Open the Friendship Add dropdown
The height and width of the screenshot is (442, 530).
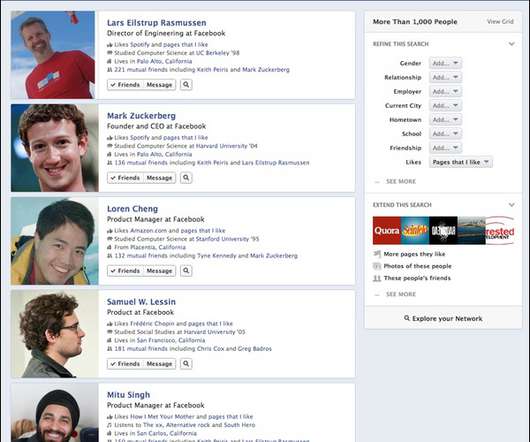click(x=445, y=148)
